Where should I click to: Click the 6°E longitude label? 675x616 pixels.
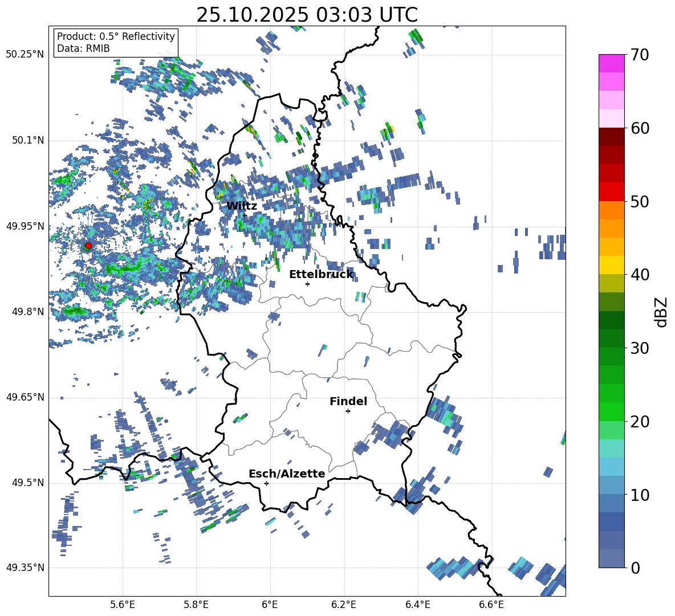coord(270,605)
